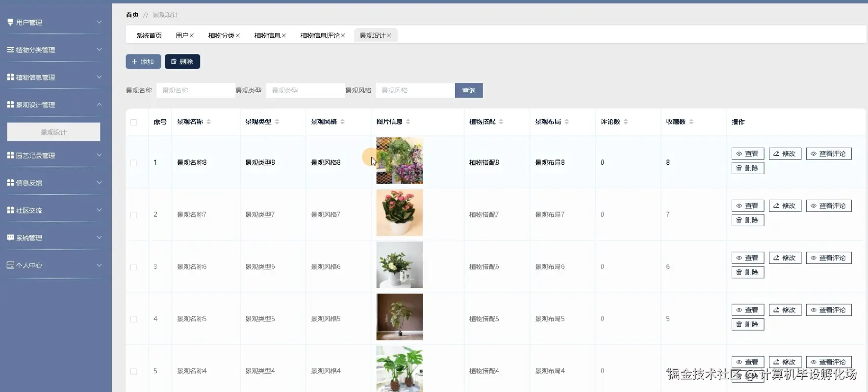
Task: Click the top 删除 bulk delete button
Action: [x=182, y=61]
